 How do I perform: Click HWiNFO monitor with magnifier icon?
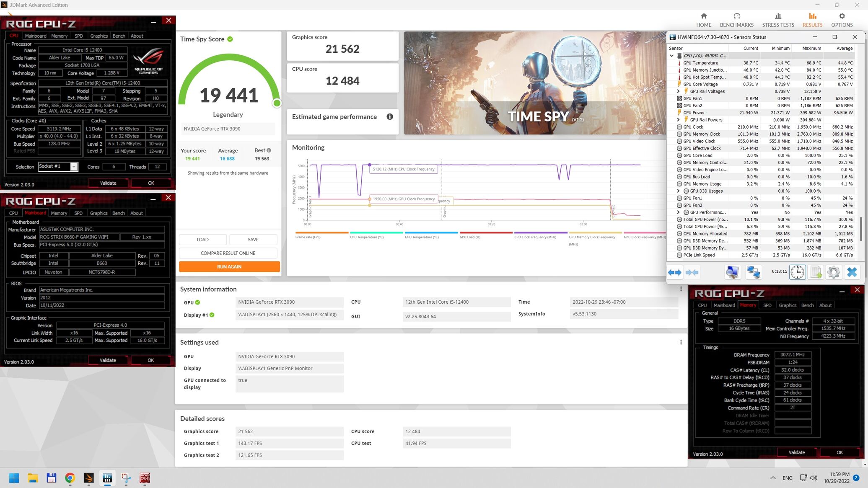click(732, 272)
